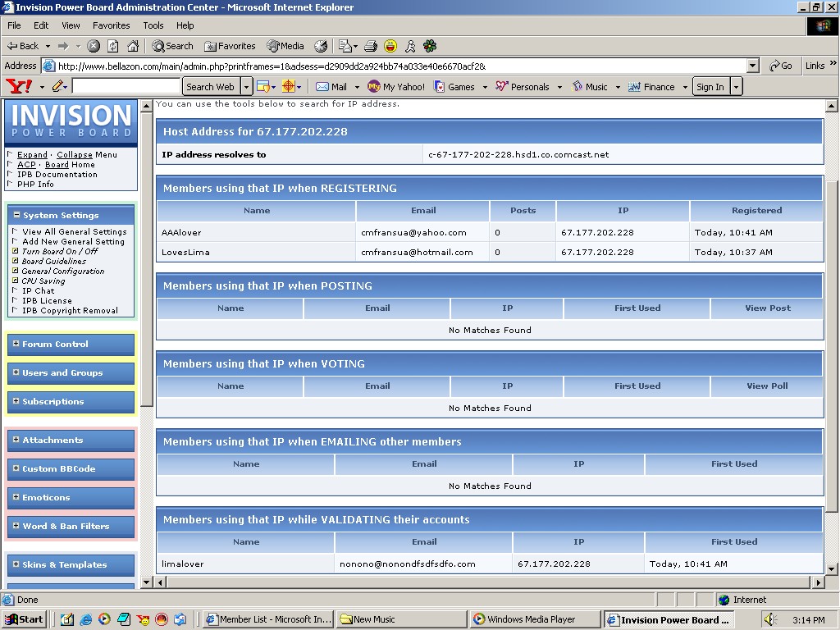Click the Yahoo! logo icon
This screenshot has width=840, height=630.
19,86
